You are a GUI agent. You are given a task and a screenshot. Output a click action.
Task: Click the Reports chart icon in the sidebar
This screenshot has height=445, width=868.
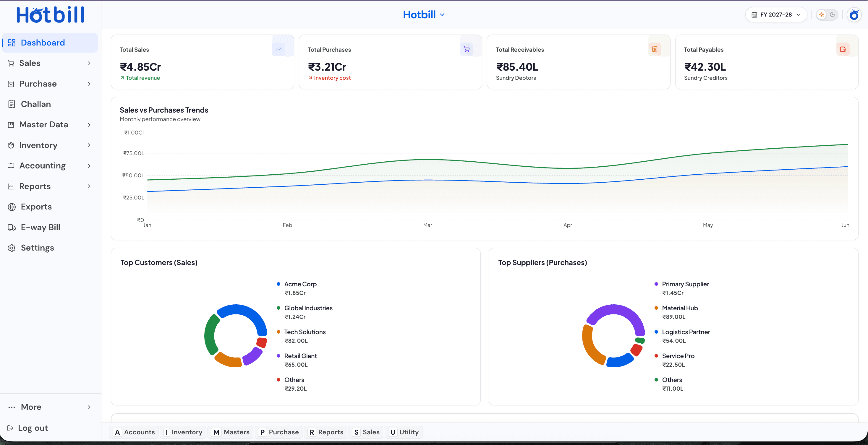(x=11, y=187)
